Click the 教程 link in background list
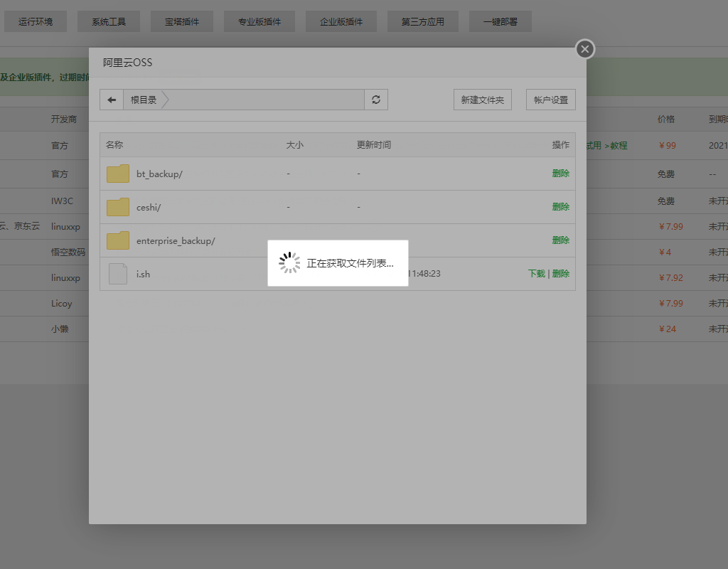Viewport: 728px width, 569px height. [619, 146]
